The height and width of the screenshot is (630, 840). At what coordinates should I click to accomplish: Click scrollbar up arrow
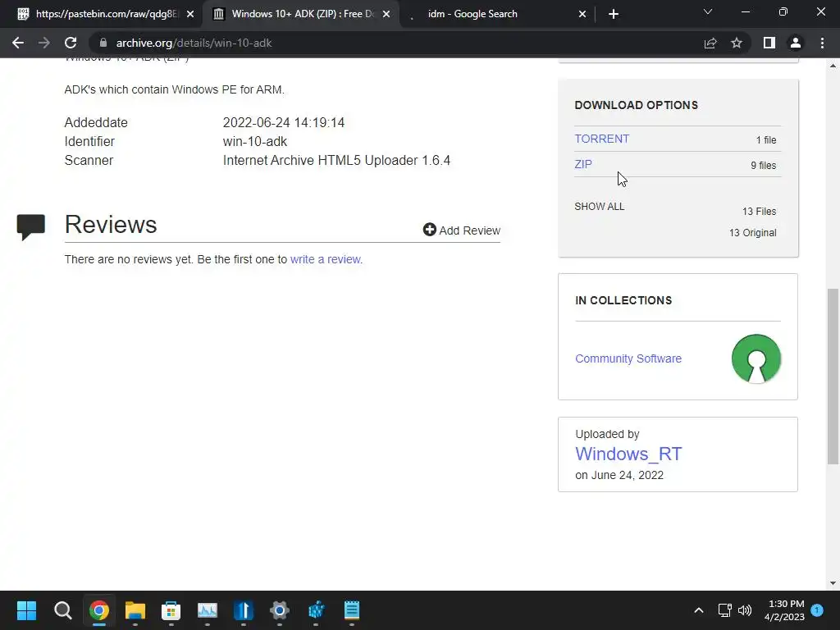[x=833, y=66]
